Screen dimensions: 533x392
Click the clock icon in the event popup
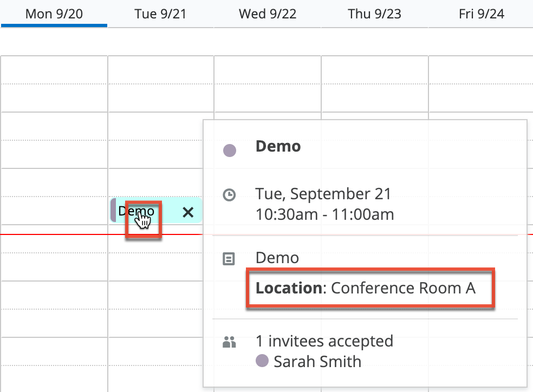pyautogui.click(x=230, y=195)
